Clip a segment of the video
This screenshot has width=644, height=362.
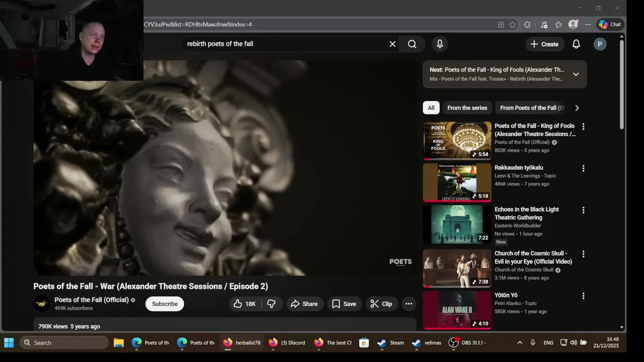[381, 304]
